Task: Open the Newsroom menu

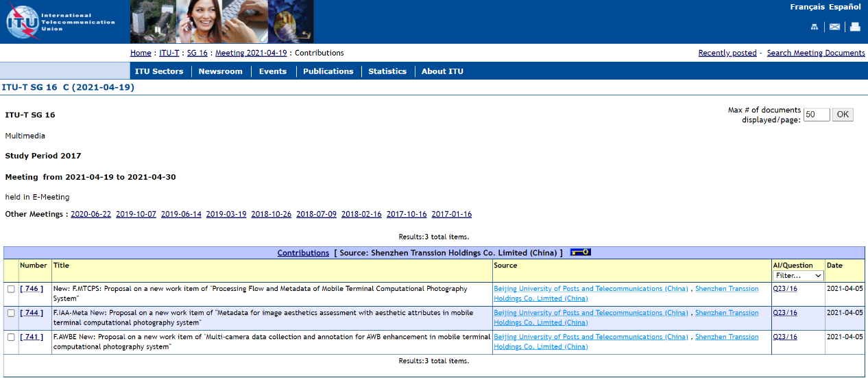Action: 221,71
